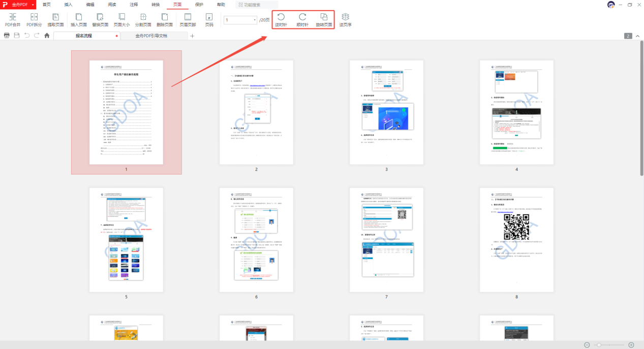644x349 pixels.
Task: Select page 7 thumbnail
Action: [x=386, y=240]
